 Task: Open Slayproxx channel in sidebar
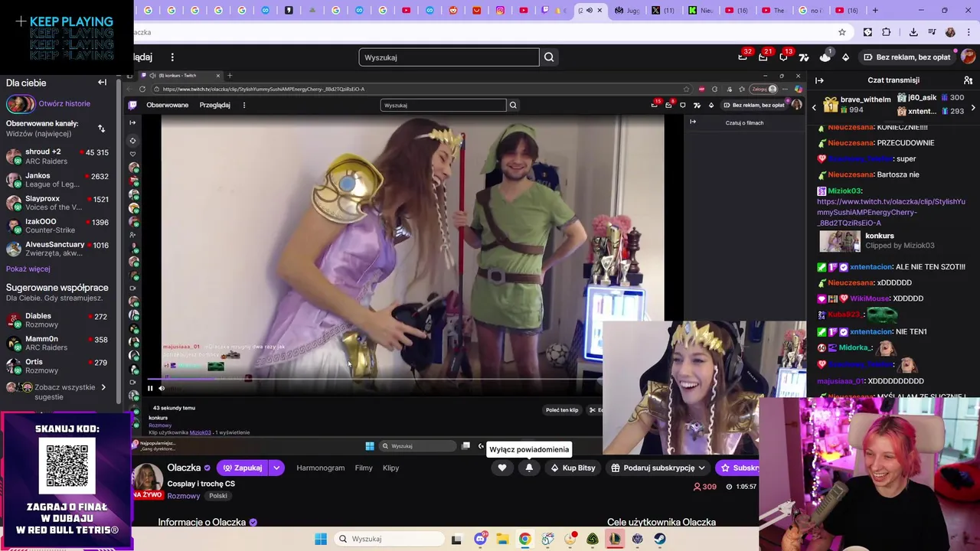(x=57, y=203)
